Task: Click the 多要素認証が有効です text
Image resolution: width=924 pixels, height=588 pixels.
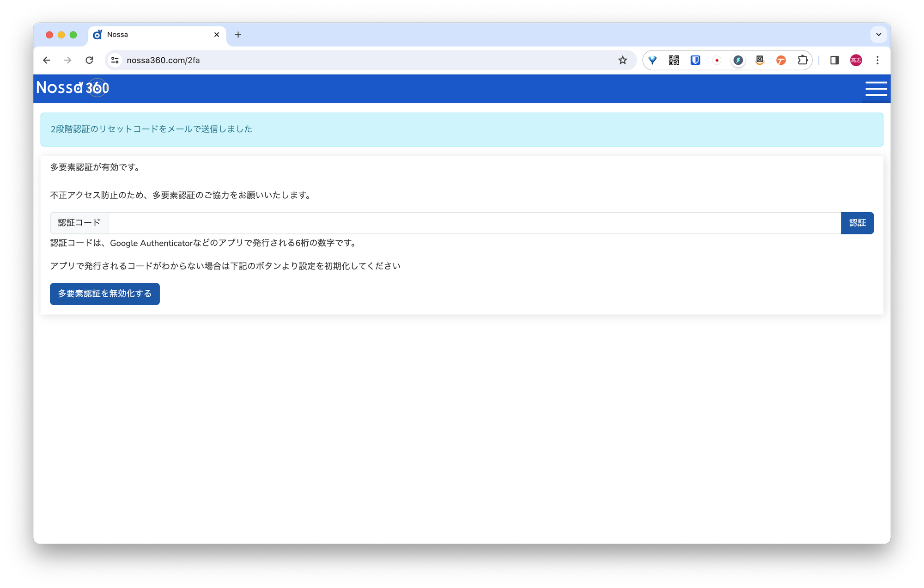Action: pyautogui.click(x=96, y=167)
